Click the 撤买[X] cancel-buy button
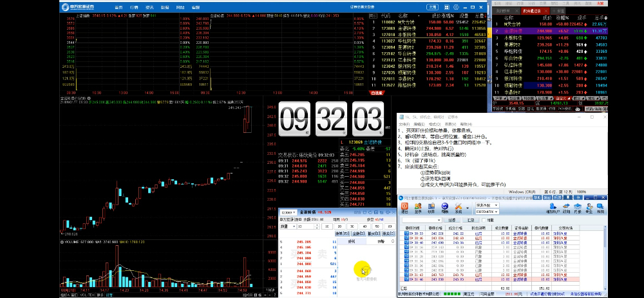Screen dimensions: 644x298 374,233
